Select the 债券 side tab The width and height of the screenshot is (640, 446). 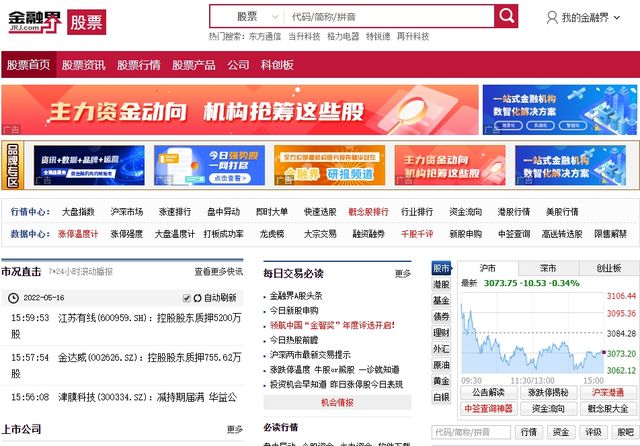[441, 317]
